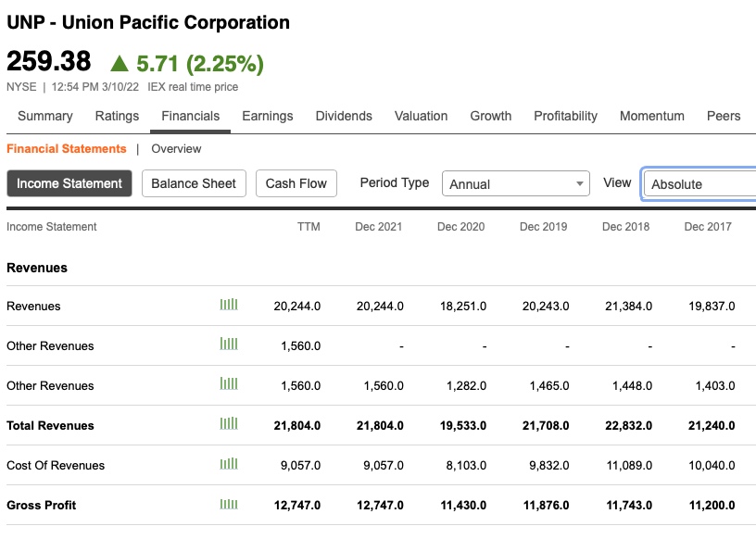
Task: Click Other Revenues Dec 2018 value 1,448.0
Action: tap(632, 385)
